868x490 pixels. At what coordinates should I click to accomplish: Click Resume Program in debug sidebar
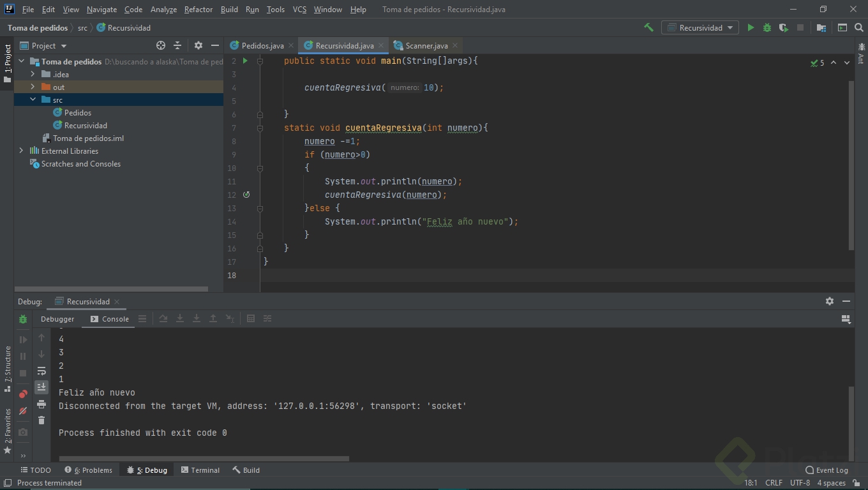(23, 340)
